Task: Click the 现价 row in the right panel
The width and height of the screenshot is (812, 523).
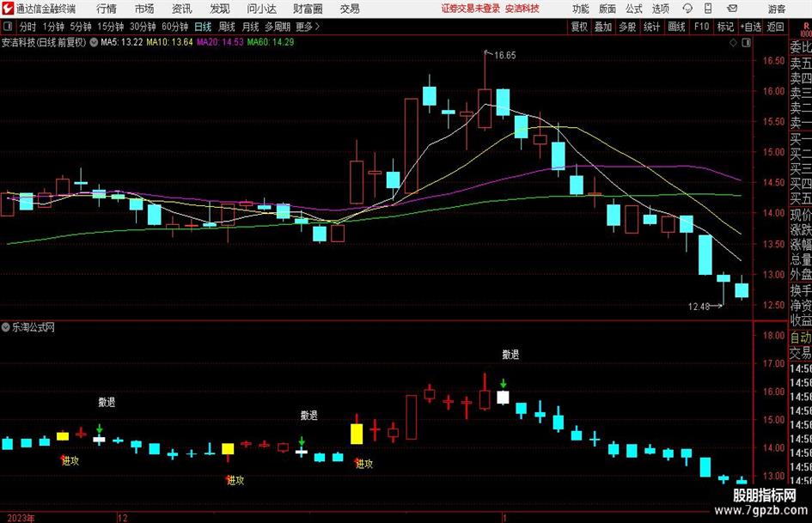Action: coord(801,215)
